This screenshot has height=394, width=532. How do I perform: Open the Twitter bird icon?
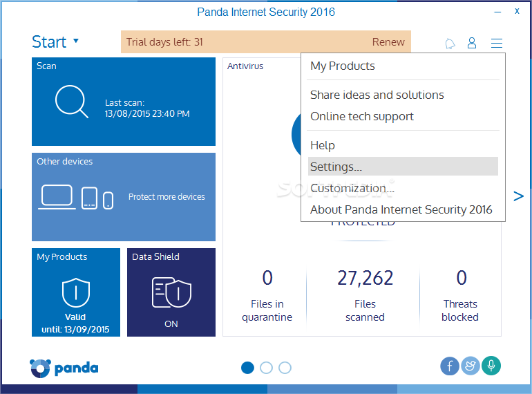(471, 366)
